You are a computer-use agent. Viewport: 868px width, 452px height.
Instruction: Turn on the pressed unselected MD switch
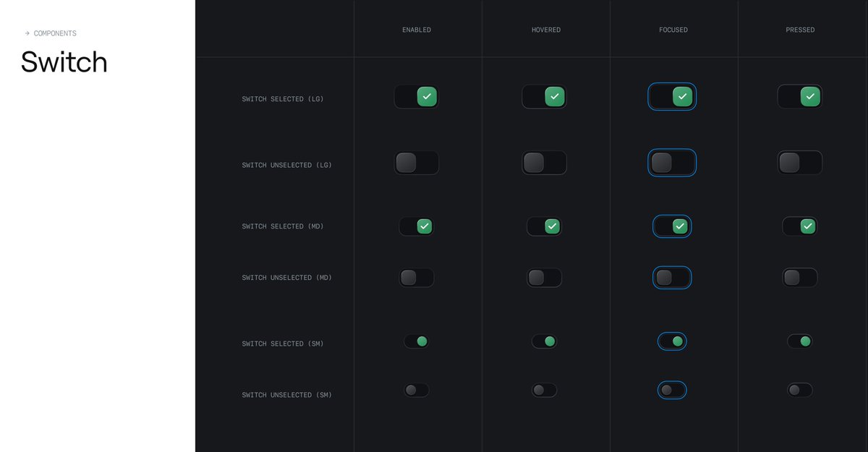[800, 278]
